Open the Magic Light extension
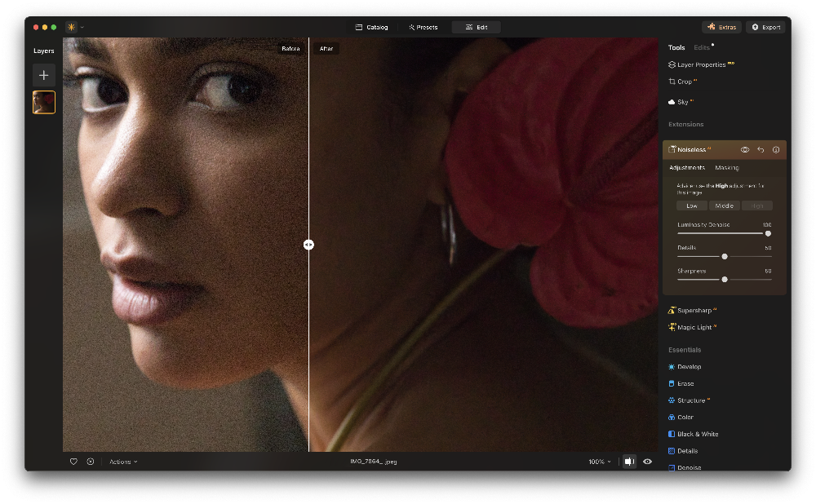The height and width of the screenshot is (504, 816). pos(694,328)
